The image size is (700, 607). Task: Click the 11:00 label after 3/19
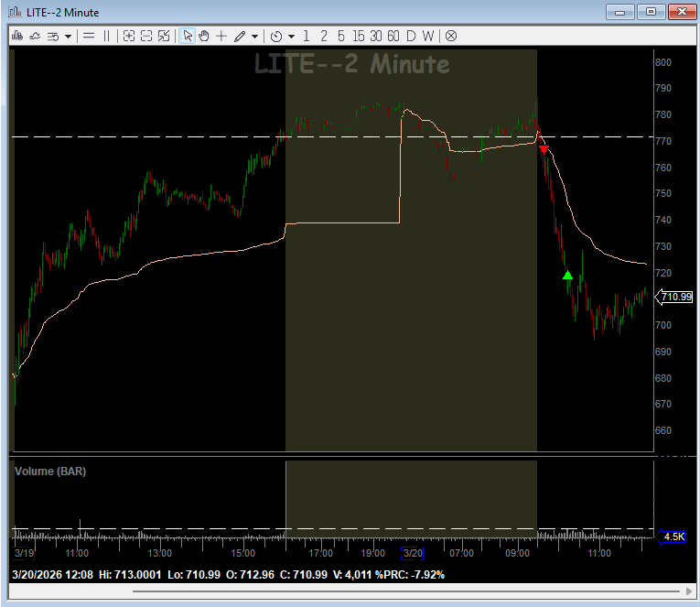pos(77,553)
